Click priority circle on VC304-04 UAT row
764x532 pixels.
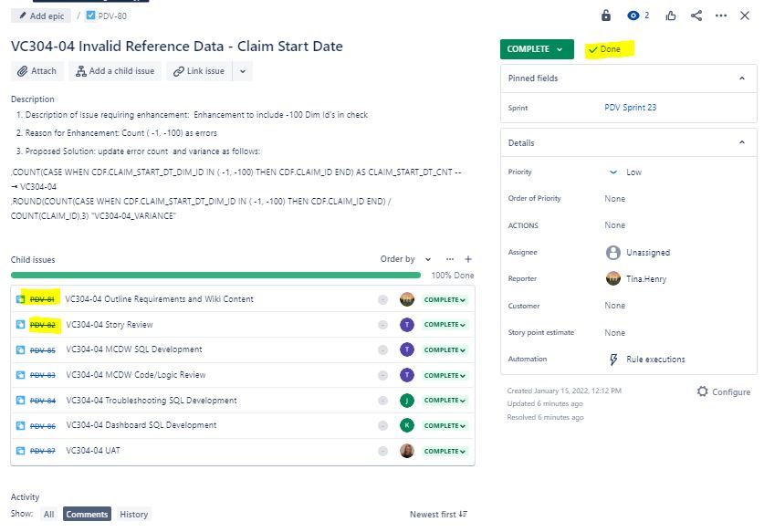pyautogui.click(x=383, y=451)
